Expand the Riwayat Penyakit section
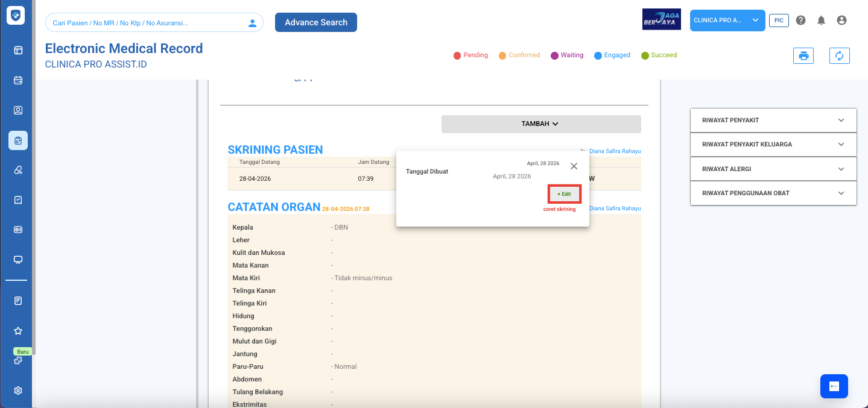 (x=773, y=120)
